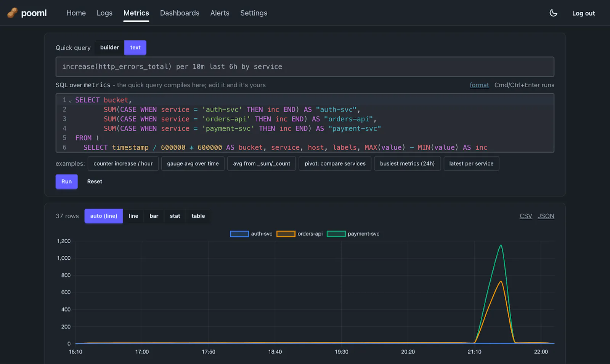Select stat view

175,216
